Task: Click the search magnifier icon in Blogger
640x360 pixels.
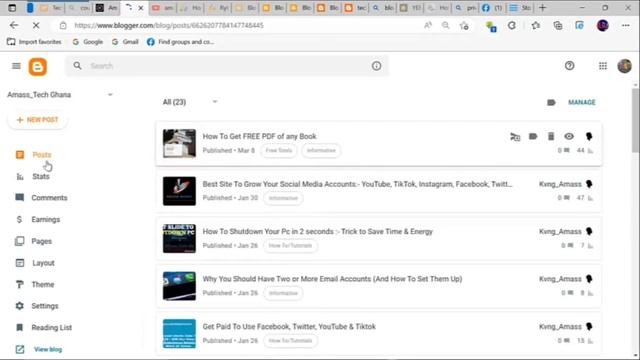Action: [77, 65]
